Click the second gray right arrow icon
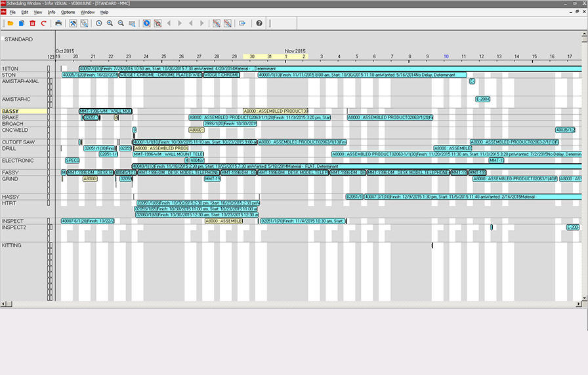Viewport: 588px width, 375px height. click(202, 23)
